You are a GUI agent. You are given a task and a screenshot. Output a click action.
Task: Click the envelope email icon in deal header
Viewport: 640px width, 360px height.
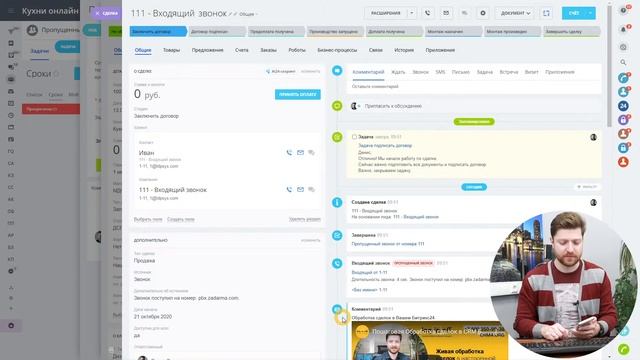[446, 13]
